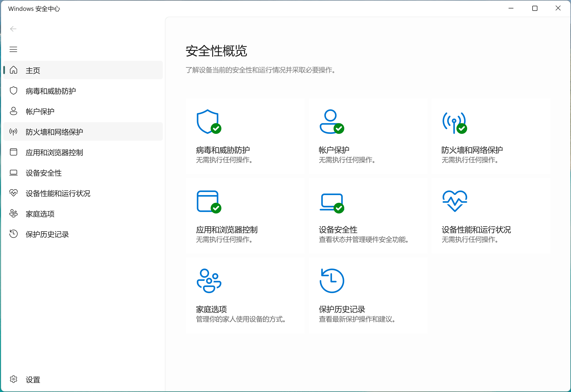
Task: Open the large family options people icon
Action: coord(209,281)
